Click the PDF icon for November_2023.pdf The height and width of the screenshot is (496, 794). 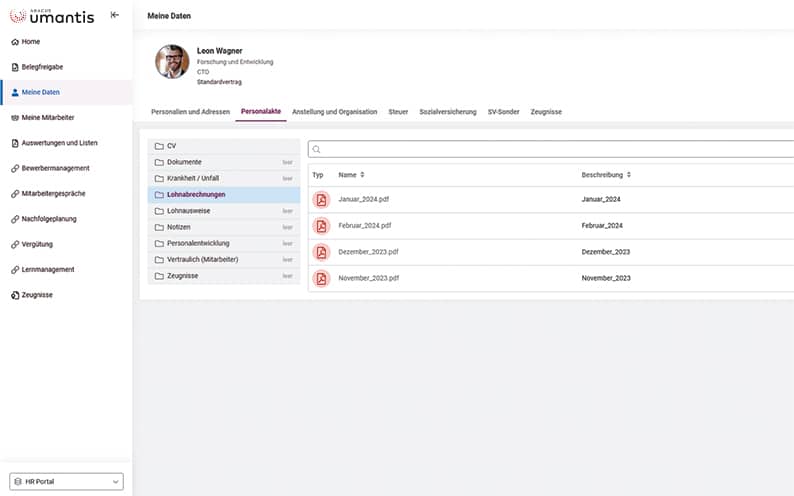point(321,278)
